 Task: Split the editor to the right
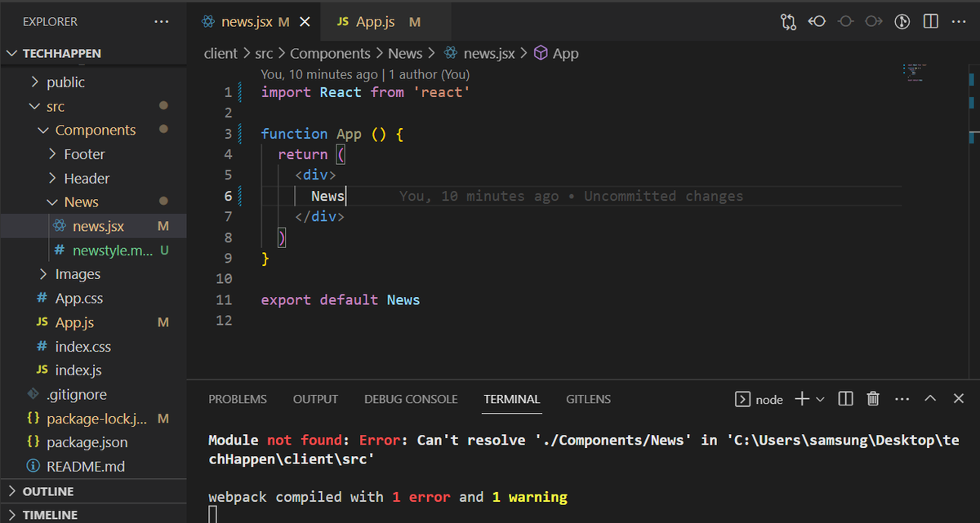coord(930,22)
